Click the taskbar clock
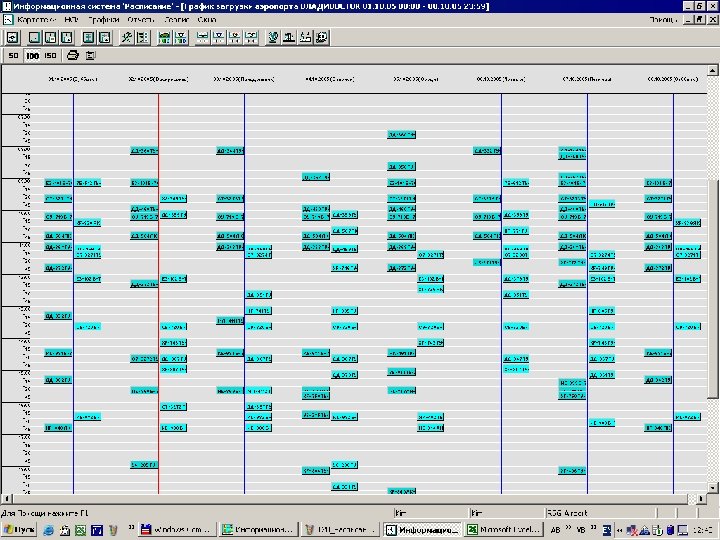This screenshot has height=540, width=720. 703,530
